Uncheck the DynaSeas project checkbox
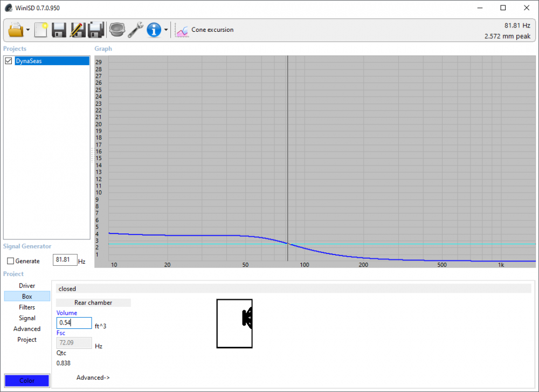The image size is (539, 392). tap(9, 61)
